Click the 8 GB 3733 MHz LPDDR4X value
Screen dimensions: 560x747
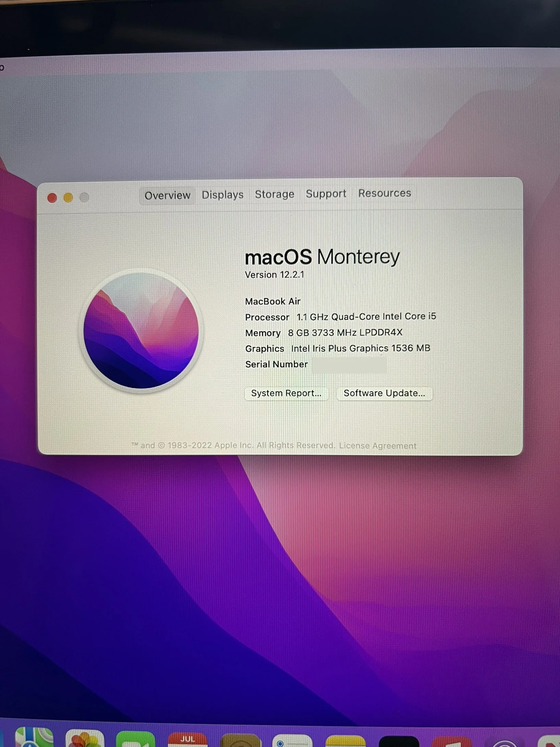345,332
